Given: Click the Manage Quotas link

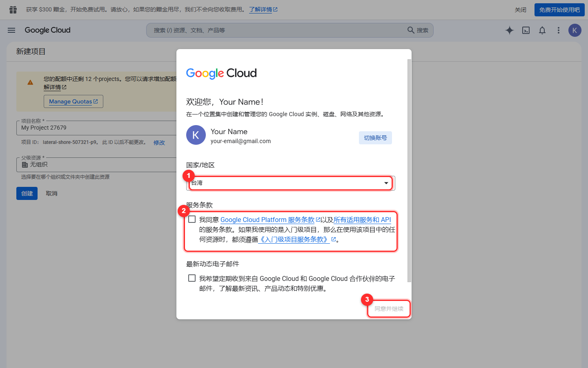Looking at the screenshot, I should point(73,101).
